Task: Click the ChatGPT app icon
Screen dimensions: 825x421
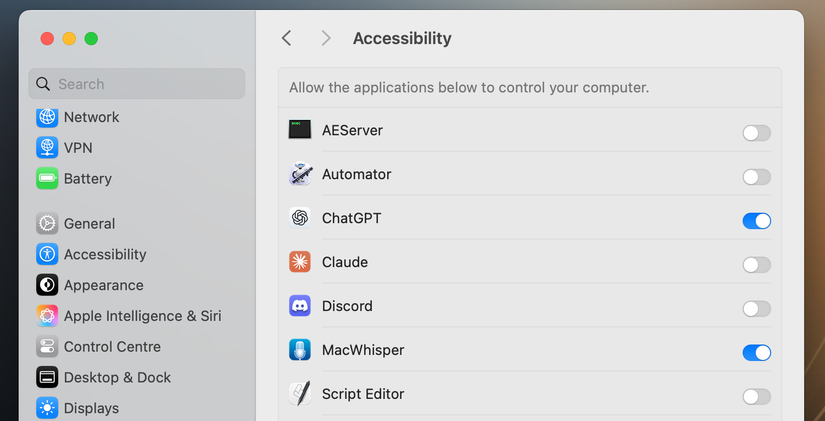Action: click(300, 218)
